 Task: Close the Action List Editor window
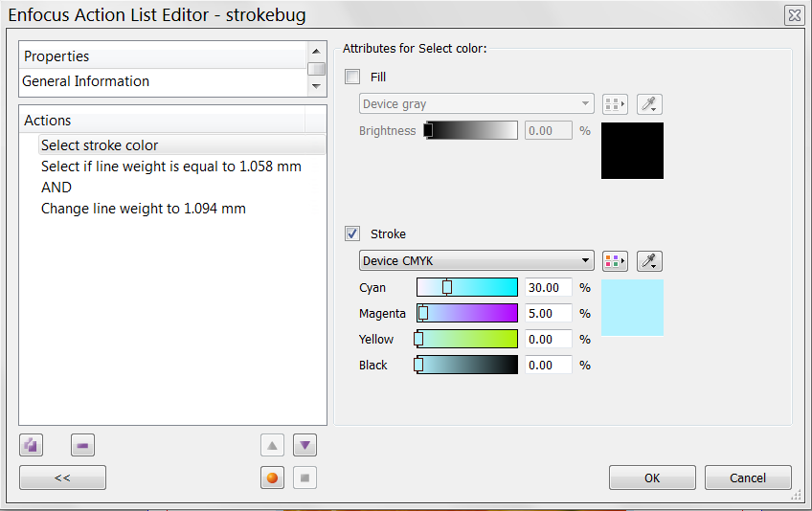point(795,15)
